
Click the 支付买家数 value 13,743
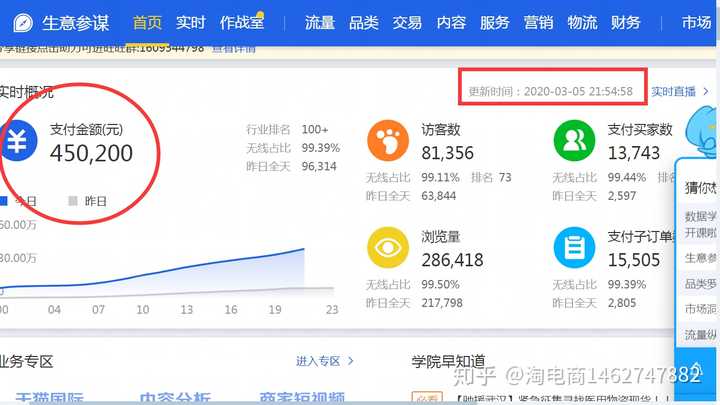pyautogui.click(x=634, y=153)
